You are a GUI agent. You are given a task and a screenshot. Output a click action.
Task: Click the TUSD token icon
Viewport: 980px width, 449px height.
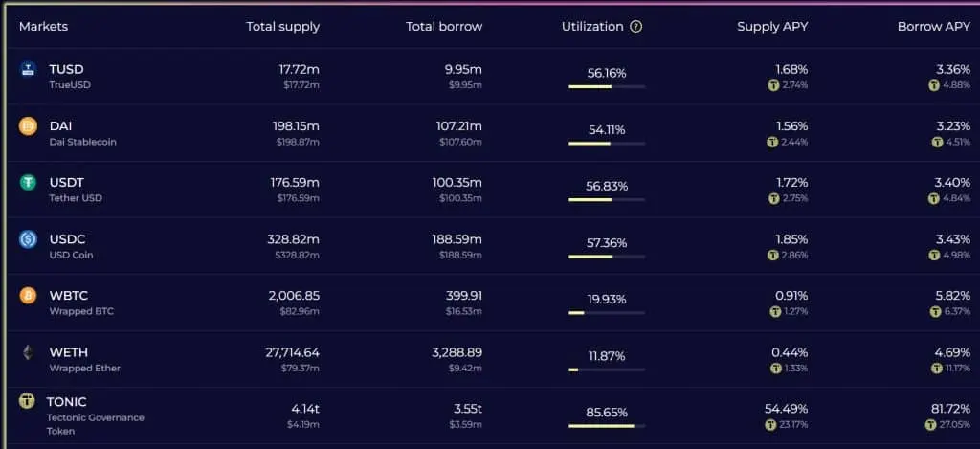28,69
